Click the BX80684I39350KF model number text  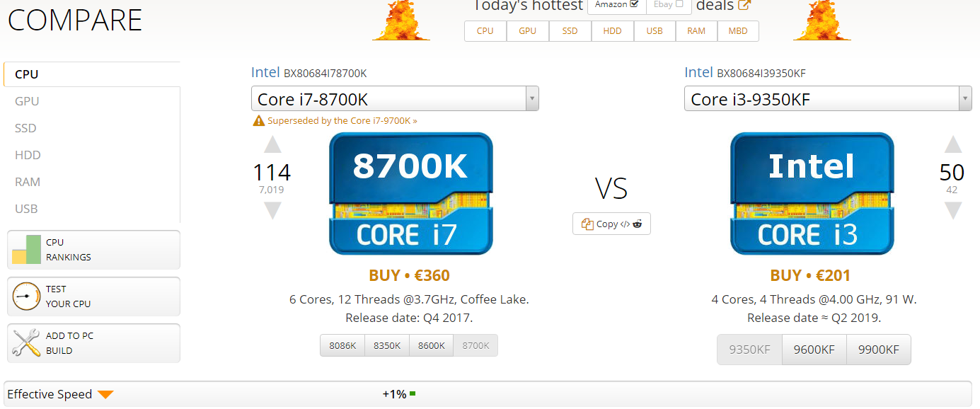(763, 73)
